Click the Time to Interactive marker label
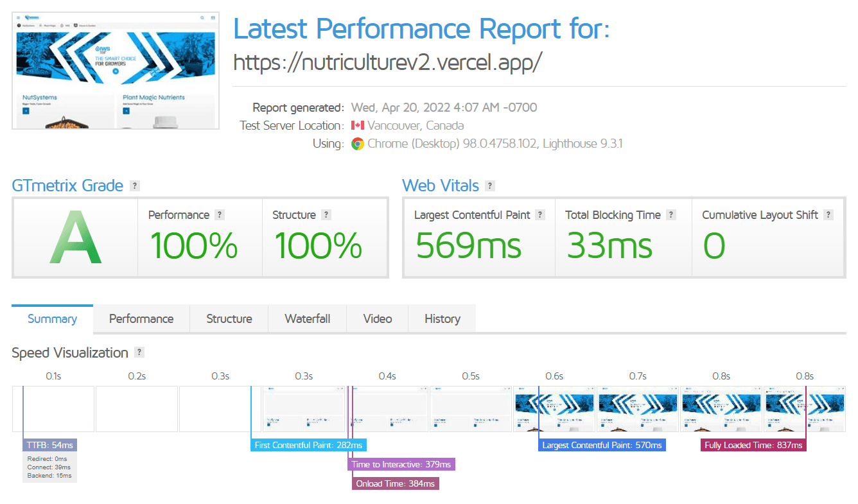858x504 pixels. [x=401, y=464]
